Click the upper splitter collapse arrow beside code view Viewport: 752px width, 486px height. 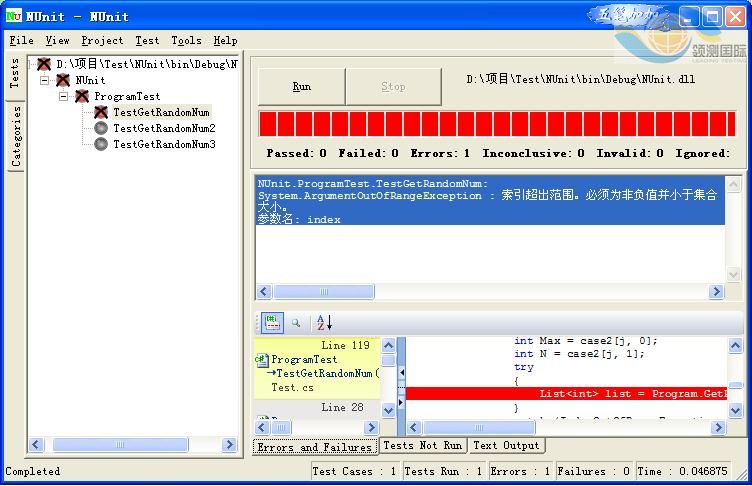[402, 372]
